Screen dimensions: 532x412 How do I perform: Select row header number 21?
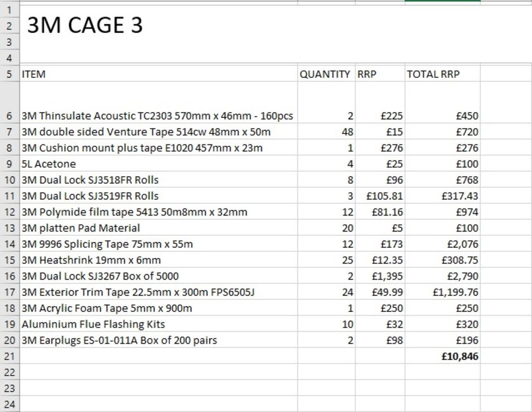(x=9, y=356)
